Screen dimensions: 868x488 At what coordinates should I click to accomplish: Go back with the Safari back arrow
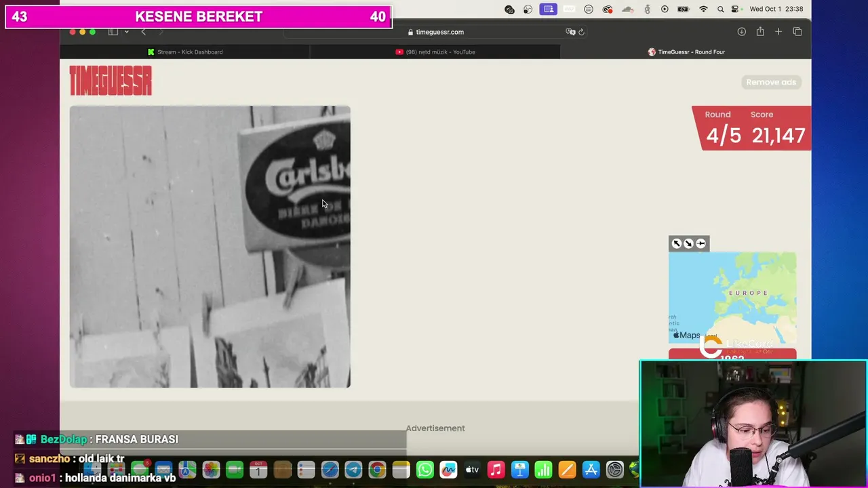(143, 32)
